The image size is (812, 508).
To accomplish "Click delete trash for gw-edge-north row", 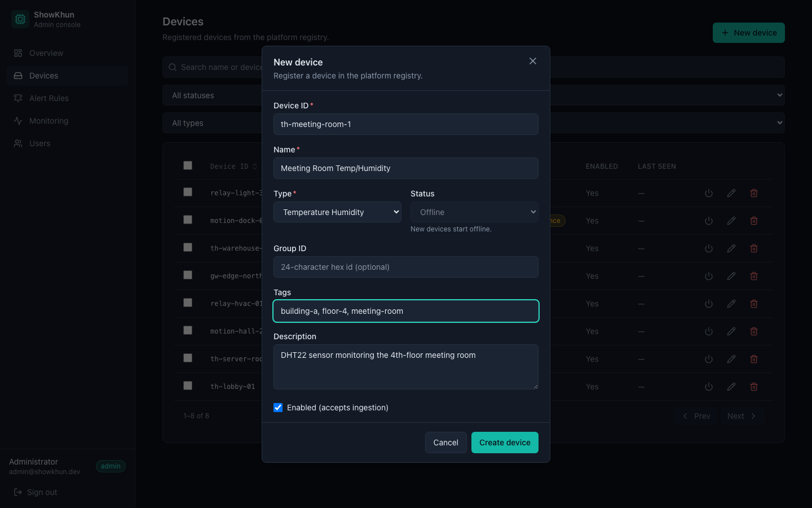I will (754, 276).
